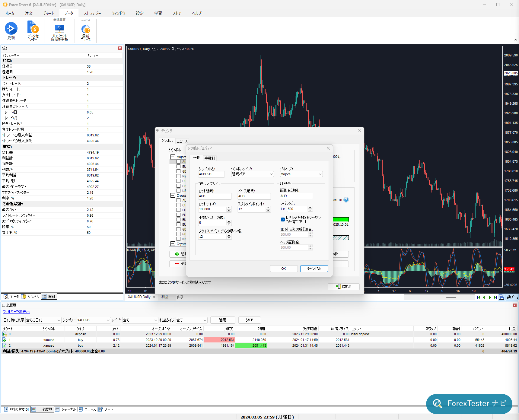This screenshot has width=519, height=420.
Task: Open the ストラテジー menu tab
Action: click(x=92, y=13)
